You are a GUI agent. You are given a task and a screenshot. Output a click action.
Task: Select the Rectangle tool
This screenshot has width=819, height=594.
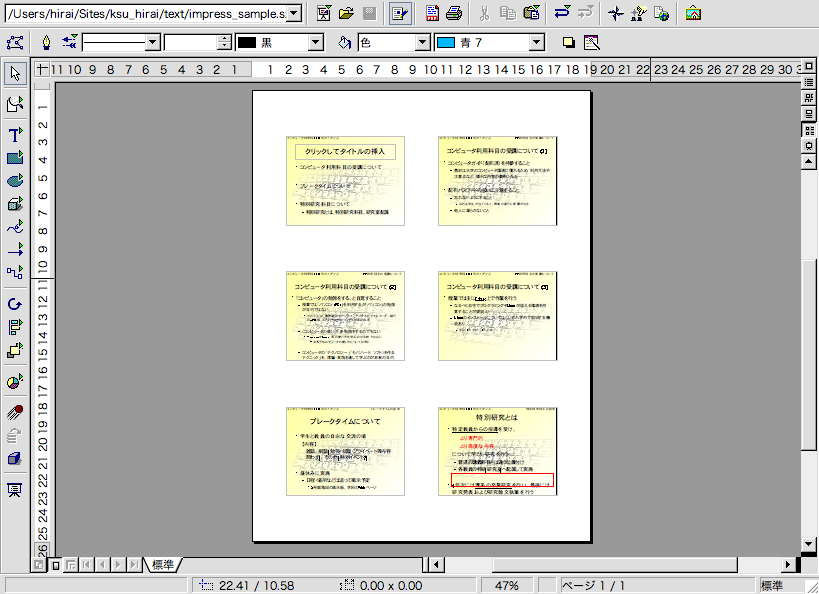(x=15, y=157)
